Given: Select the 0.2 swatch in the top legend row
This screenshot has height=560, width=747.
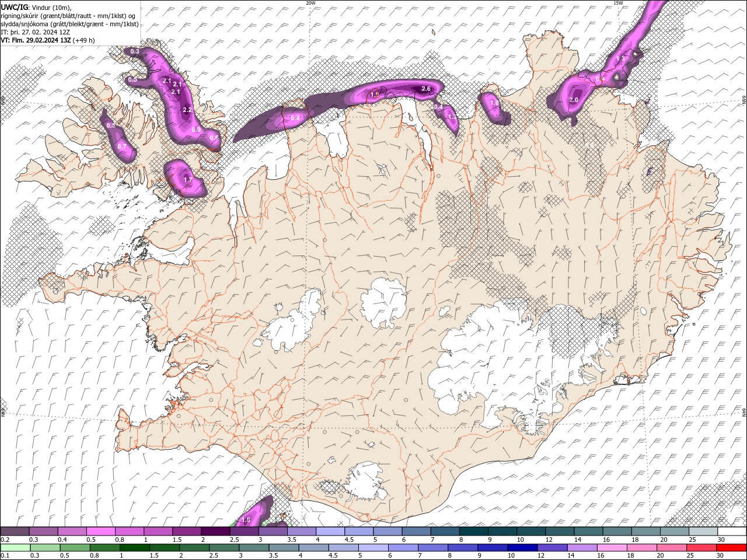Looking at the screenshot, I should coord(15,531).
